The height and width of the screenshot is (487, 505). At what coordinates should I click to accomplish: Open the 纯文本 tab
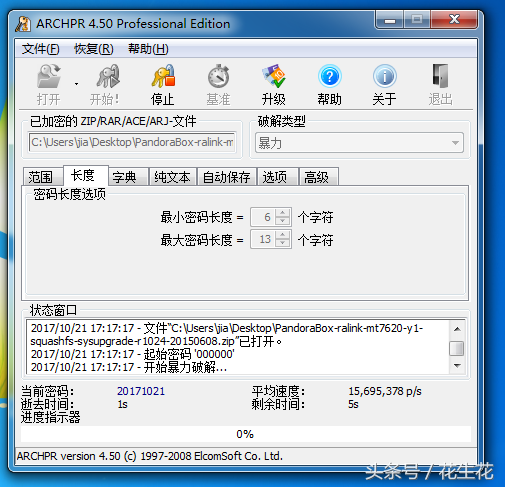pyautogui.click(x=173, y=177)
